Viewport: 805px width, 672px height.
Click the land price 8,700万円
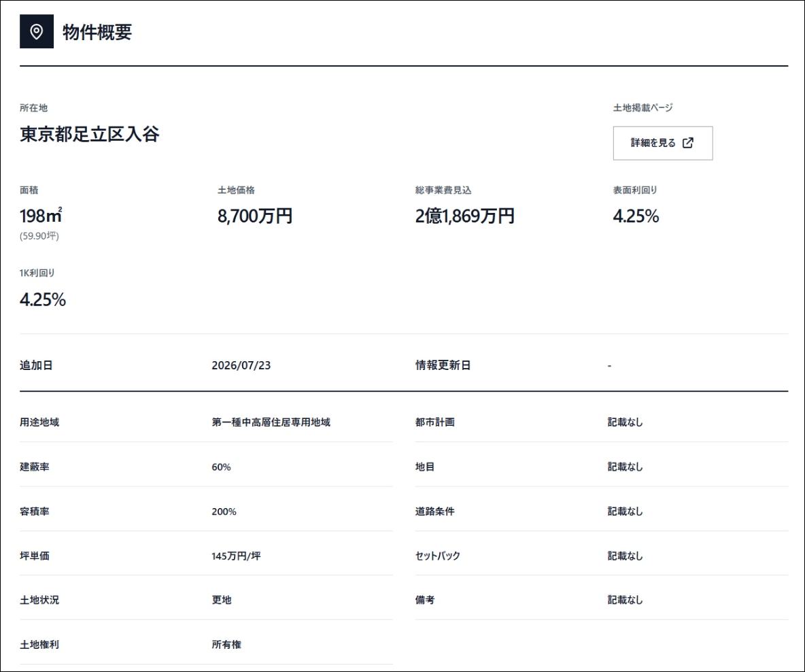255,216
